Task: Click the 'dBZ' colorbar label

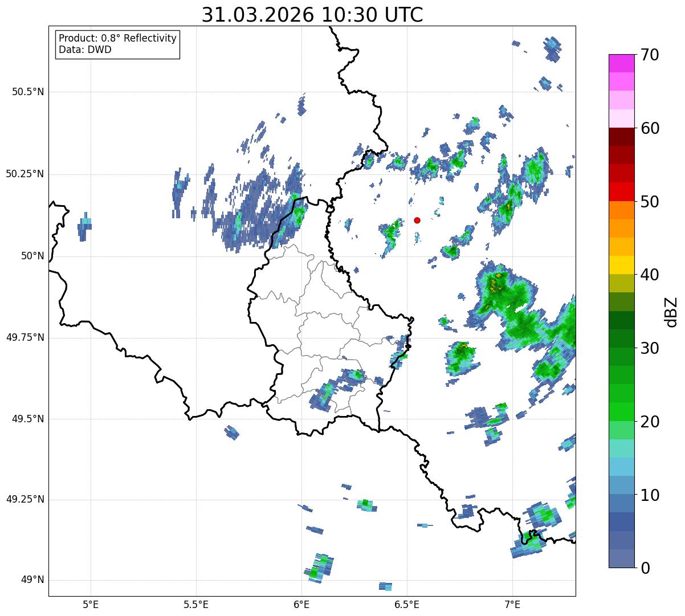Action: (x=671, y=311)
